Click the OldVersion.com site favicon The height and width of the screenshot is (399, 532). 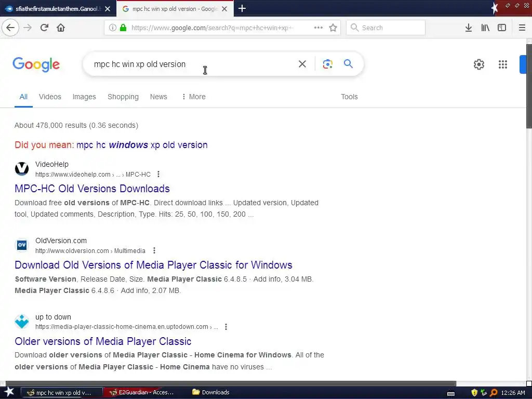(22, 245)
